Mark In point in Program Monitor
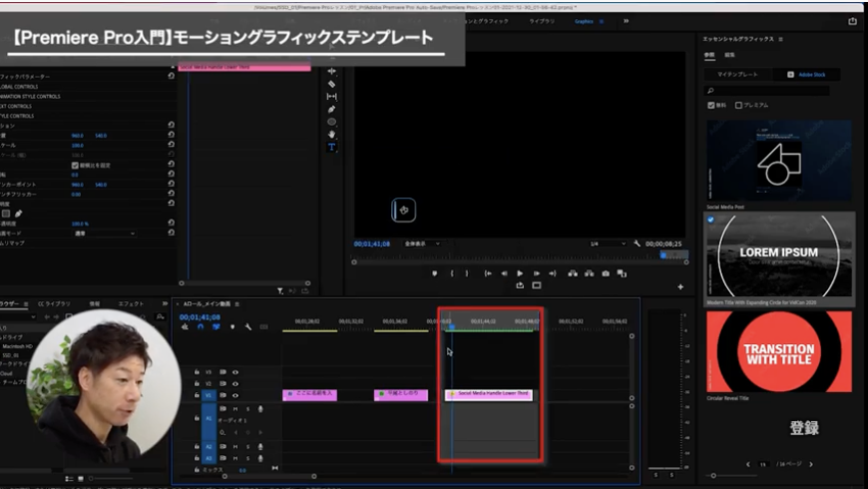This screenshot has height=489, width=868. pyautogui.click(x=452, y=273)
